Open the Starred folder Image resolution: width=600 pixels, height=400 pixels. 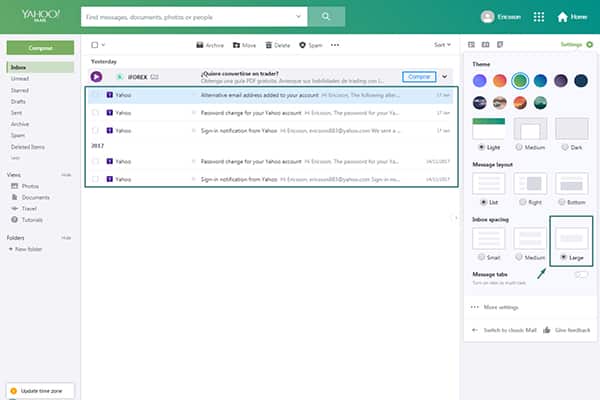[x=20, y=90]
